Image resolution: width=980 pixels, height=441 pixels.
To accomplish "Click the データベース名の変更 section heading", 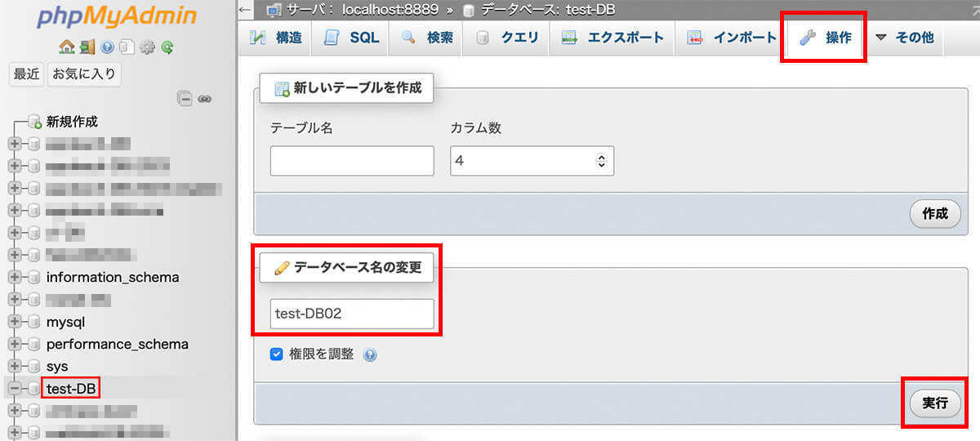I will pyautogui.click(x=346, y=267).
